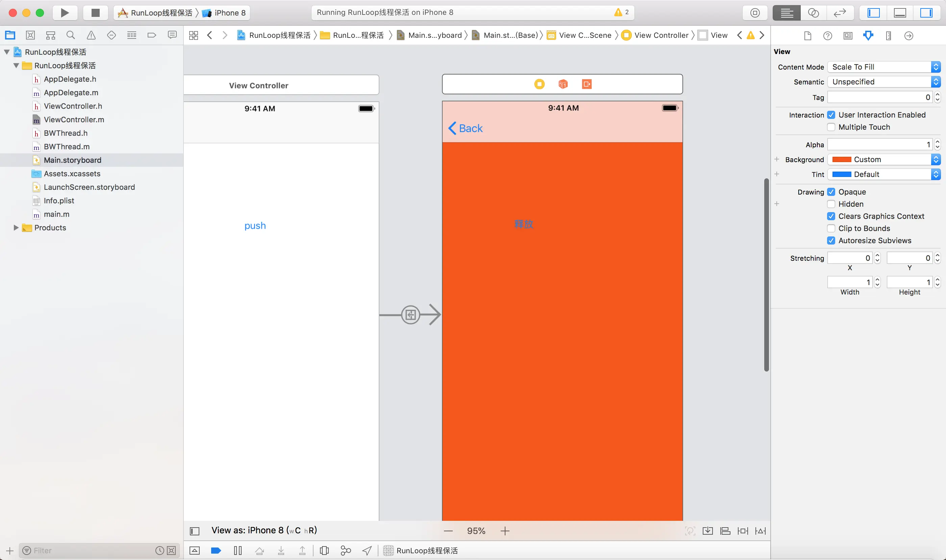Click the Alpha input field

click(x=879, y=145)
